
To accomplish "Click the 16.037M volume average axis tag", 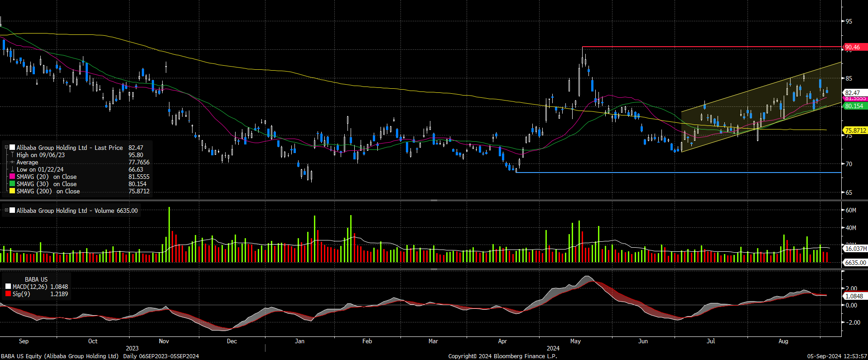I will [x=855, y=249].
